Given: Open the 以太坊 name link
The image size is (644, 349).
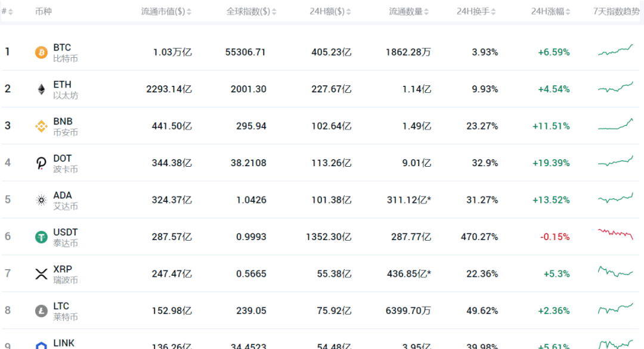Looking at the screenshot, I should [66, 95].
